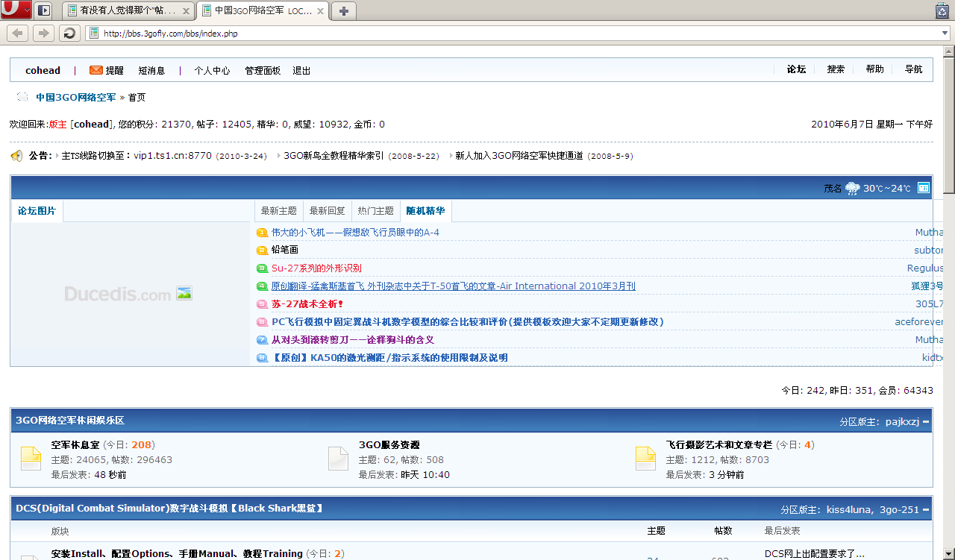Collapse the 3GO网络空军休闲娱乐区 section
This screenshot has width=955, height=560.
[926, 422]
